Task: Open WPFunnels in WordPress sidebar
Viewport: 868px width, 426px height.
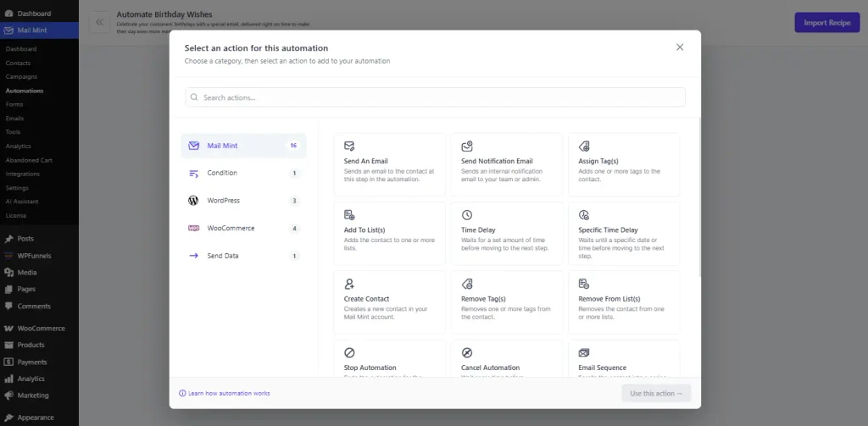Action: (34, 256)
